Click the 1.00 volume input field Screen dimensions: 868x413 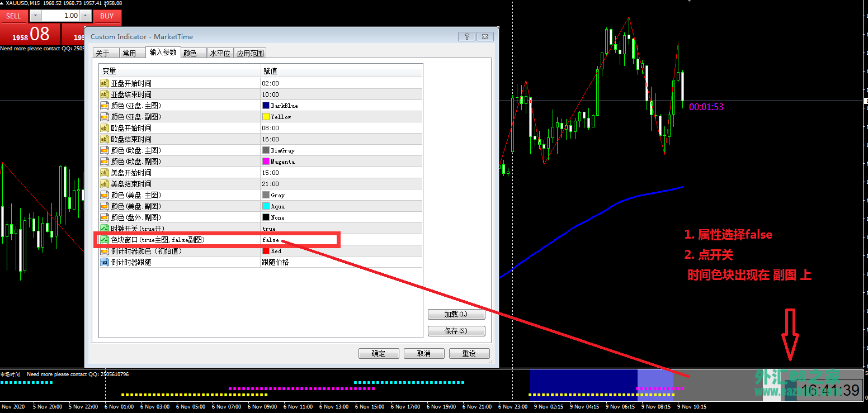point(60,16)
